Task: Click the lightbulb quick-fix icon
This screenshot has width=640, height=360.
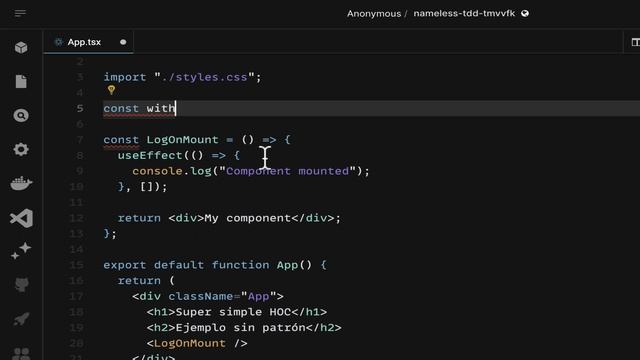Action: tap(111, 90)
